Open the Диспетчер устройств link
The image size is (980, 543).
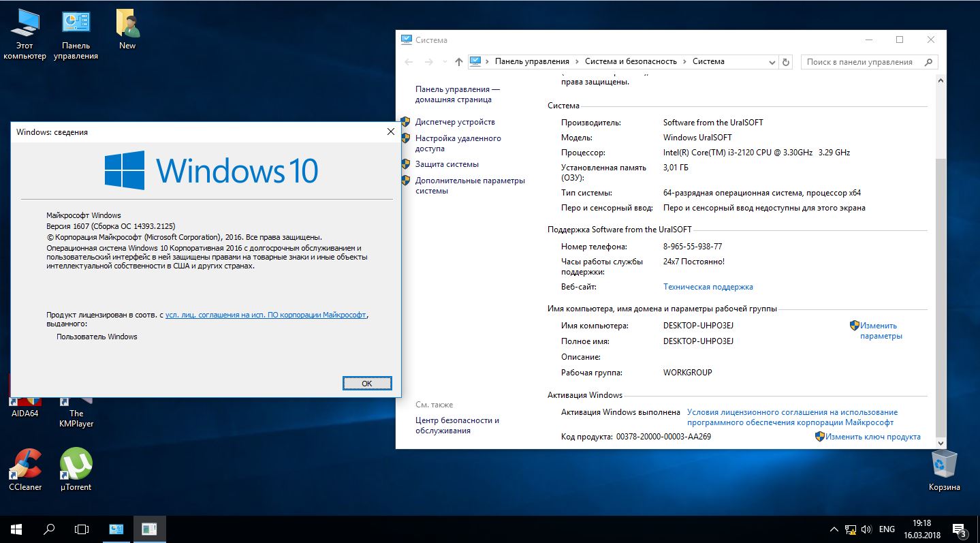coord(455,122)
